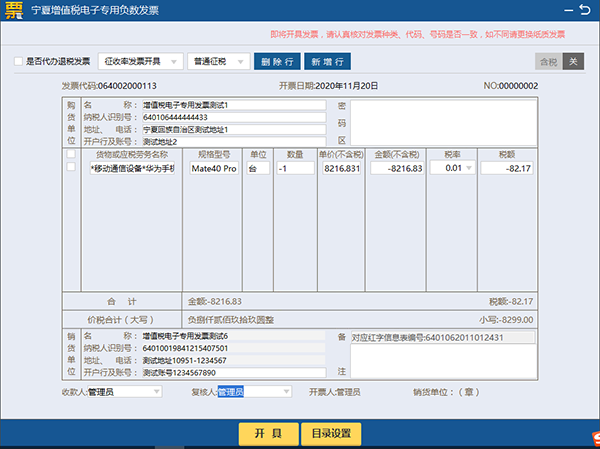Click the buyer 开户行及账号 field
The width and height of the screenshot is (600, 449).
pos(234,141)
